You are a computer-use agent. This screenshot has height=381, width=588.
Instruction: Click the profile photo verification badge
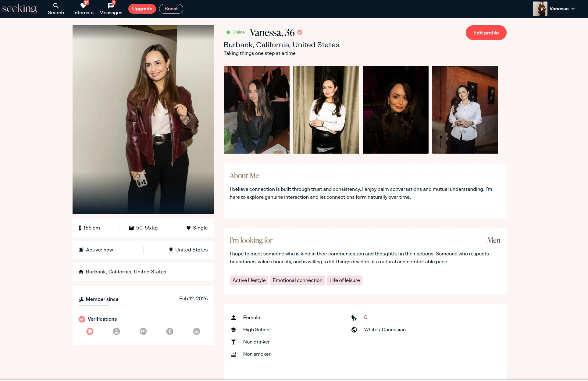point(116,331)
